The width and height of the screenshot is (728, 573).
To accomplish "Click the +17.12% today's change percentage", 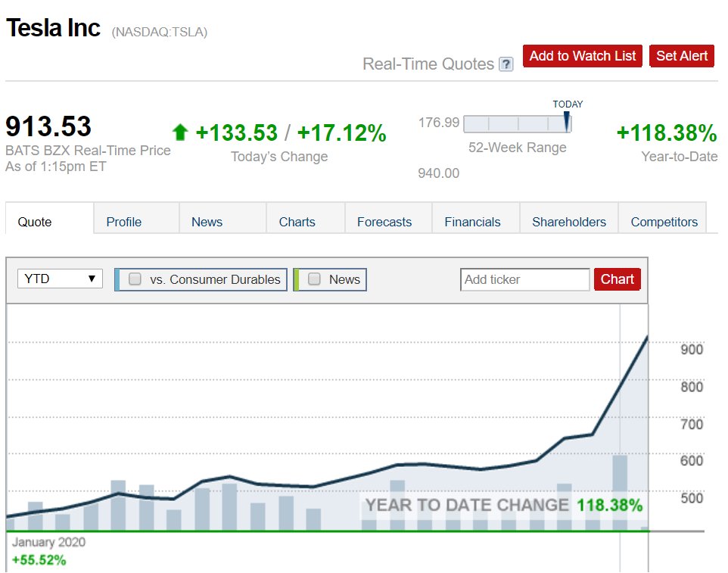I will pos(341,132).
